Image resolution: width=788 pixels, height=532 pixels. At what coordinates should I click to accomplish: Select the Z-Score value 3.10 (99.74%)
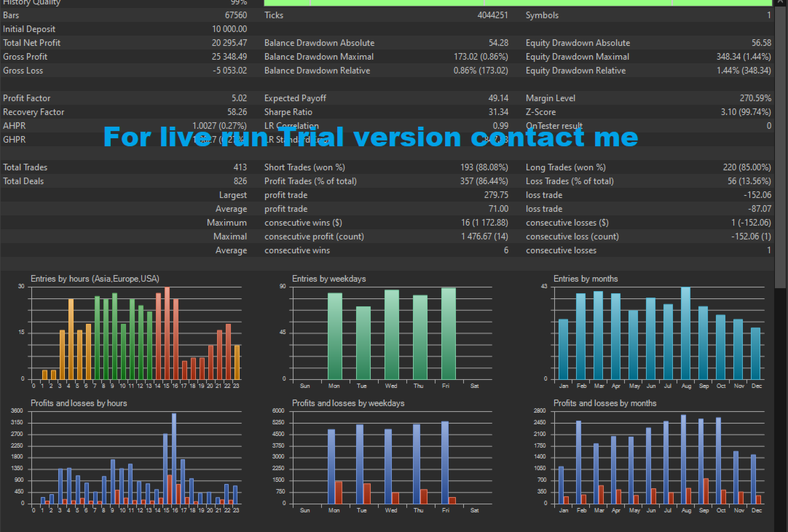point(746,112)
